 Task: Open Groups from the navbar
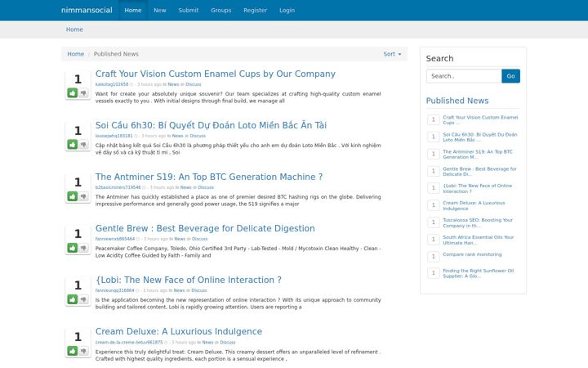coord(220,10)
